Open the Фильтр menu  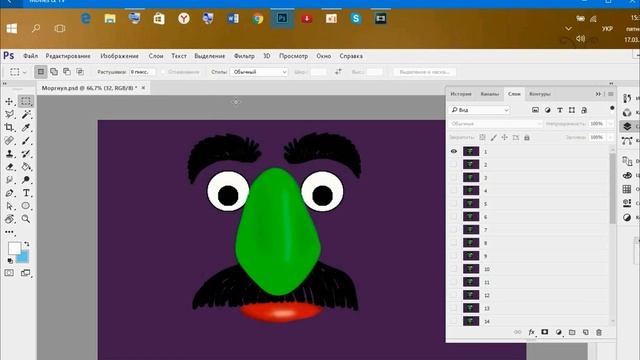tap(244, 56)
